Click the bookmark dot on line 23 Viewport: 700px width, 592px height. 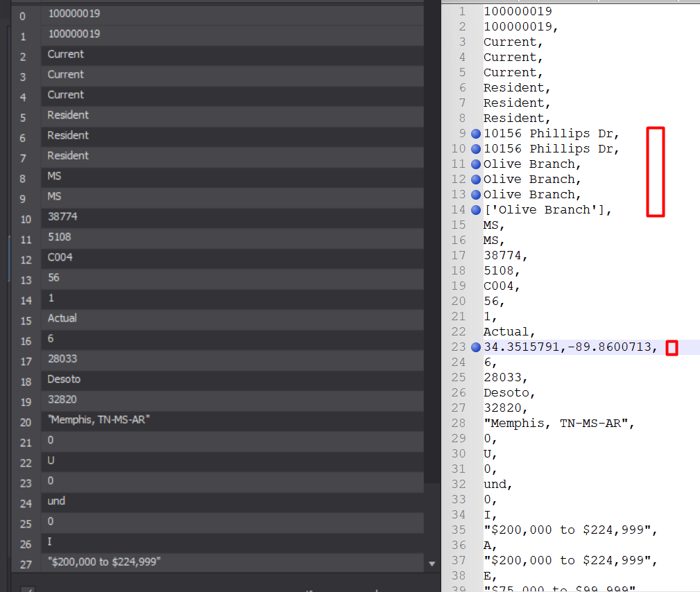point(476,347)
